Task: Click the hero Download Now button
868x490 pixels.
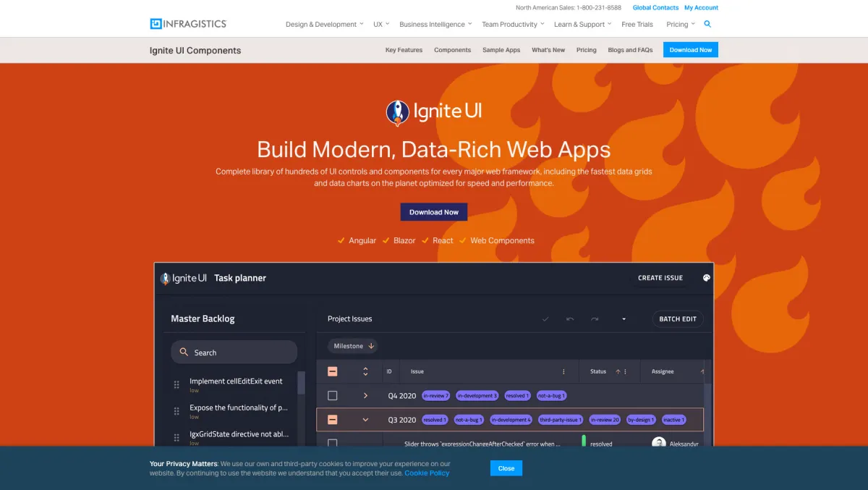Action: pyautogui.click(x=434, y=212)
